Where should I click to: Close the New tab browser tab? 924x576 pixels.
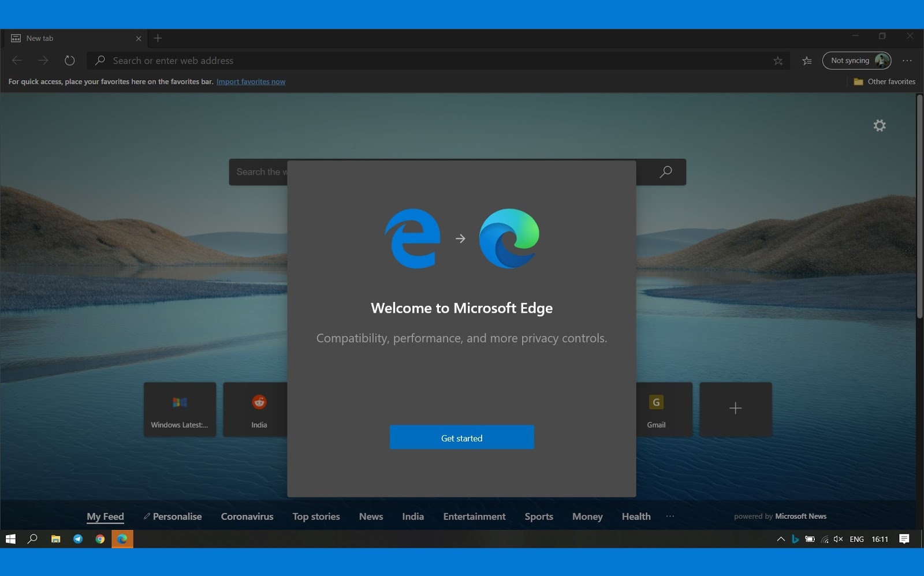point(139,39)
